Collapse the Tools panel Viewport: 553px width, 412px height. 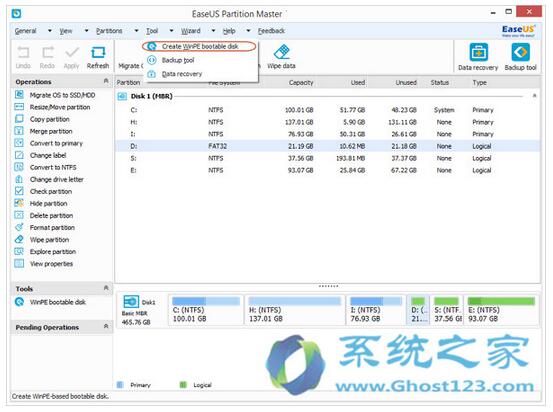point(106,288)
